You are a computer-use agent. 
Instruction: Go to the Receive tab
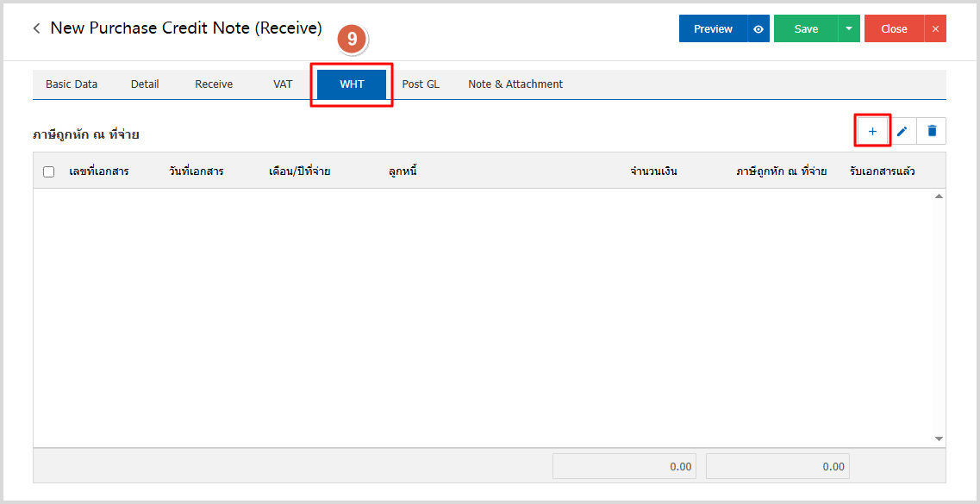(x=214, y=84)
